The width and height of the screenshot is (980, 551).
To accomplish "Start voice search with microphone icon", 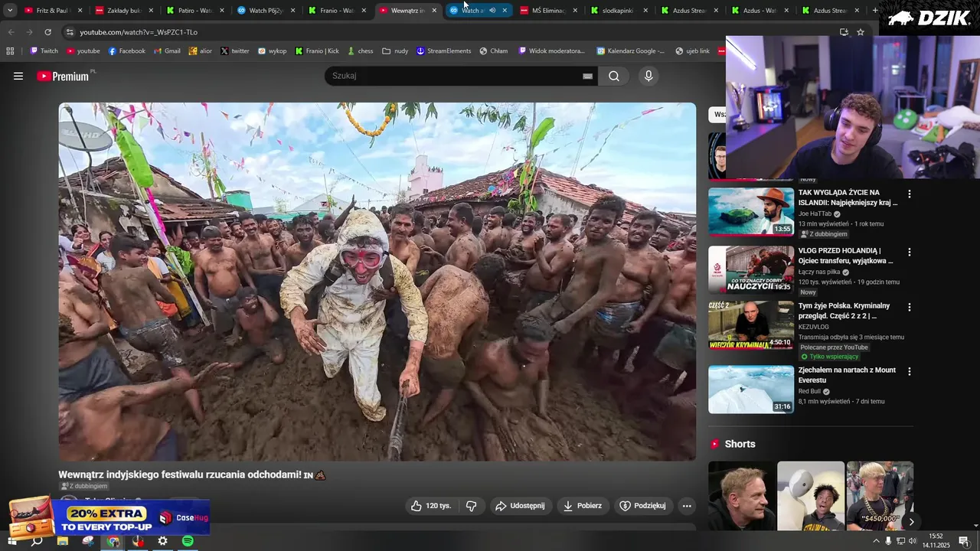I will coord(648,76).
